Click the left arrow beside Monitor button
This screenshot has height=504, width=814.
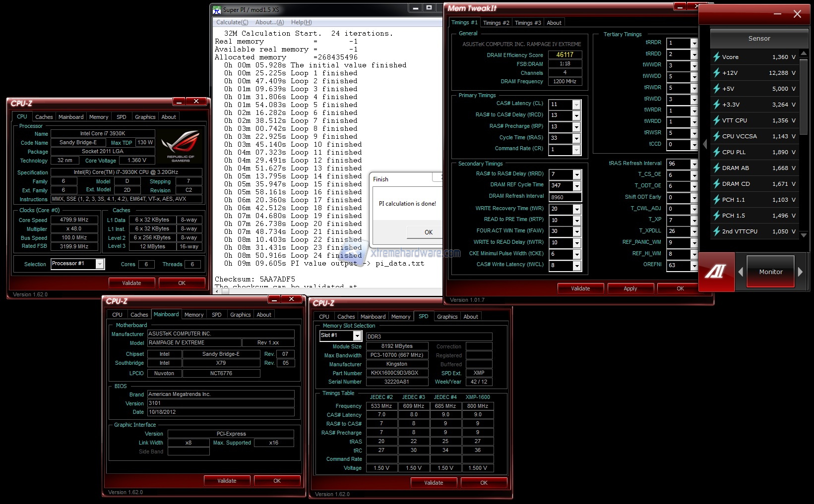coord(741,272)
